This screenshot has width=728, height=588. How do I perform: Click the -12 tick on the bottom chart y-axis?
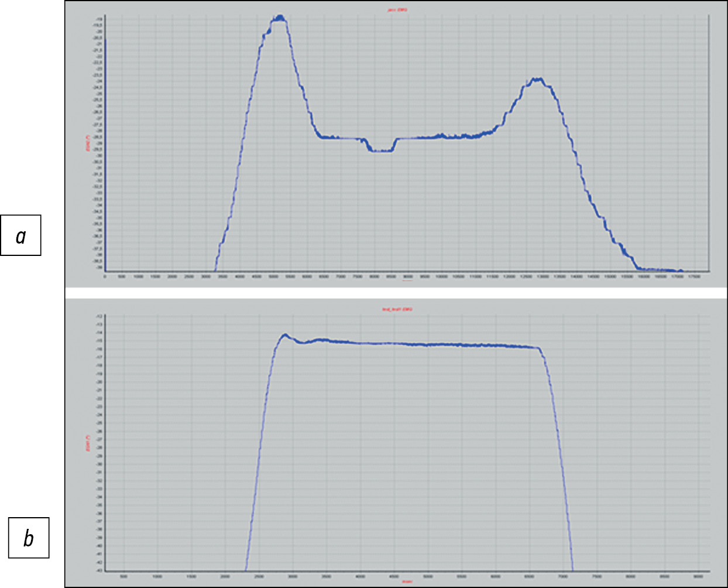[x=99, y=316]
